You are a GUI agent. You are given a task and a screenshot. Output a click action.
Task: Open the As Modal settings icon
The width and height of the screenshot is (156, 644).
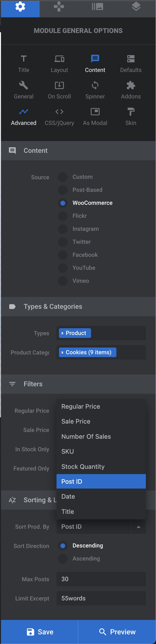point(95,112)
